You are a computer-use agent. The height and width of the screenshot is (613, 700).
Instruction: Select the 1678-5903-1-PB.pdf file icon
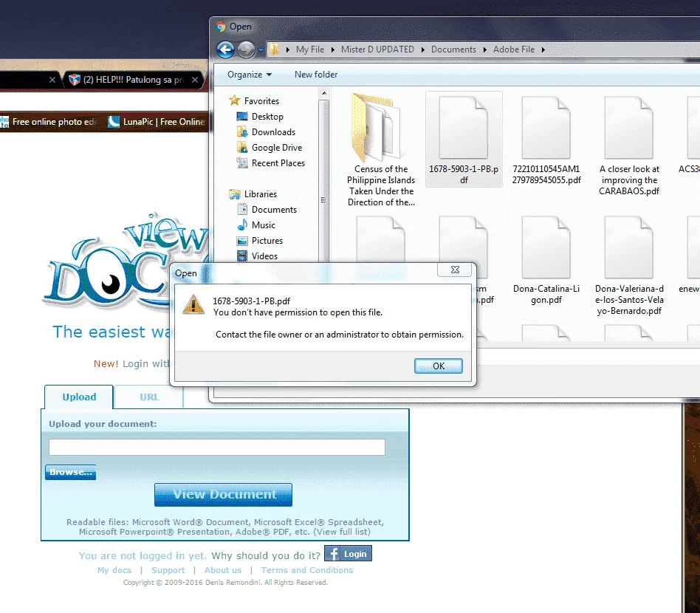[x=464, y=129]
